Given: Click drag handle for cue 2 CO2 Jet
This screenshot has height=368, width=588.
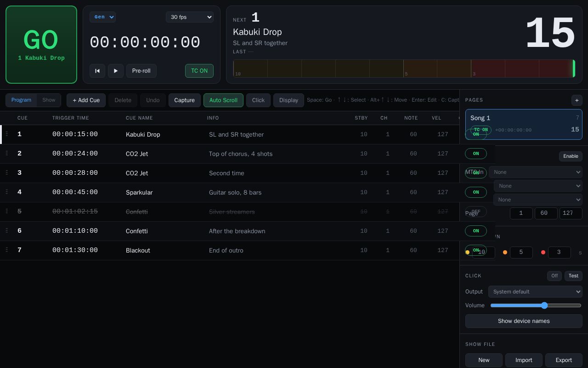Looking at the screenshot, I should tap(6, 153).
